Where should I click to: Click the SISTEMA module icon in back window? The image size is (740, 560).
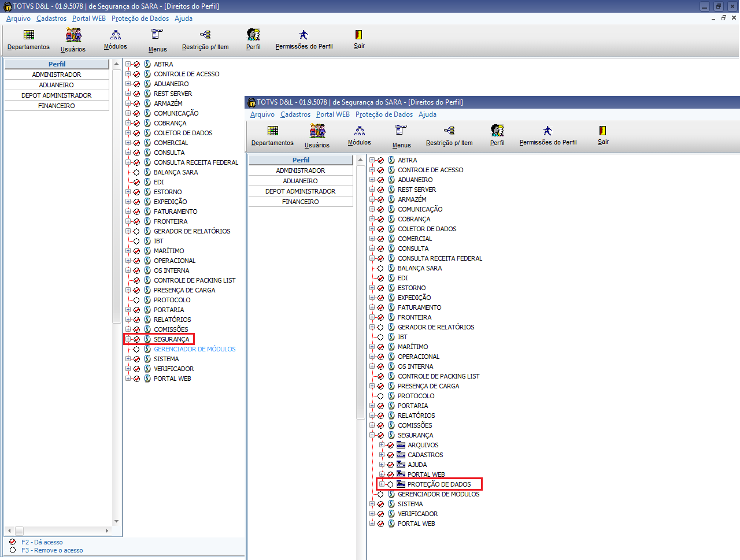coord(147,359)
